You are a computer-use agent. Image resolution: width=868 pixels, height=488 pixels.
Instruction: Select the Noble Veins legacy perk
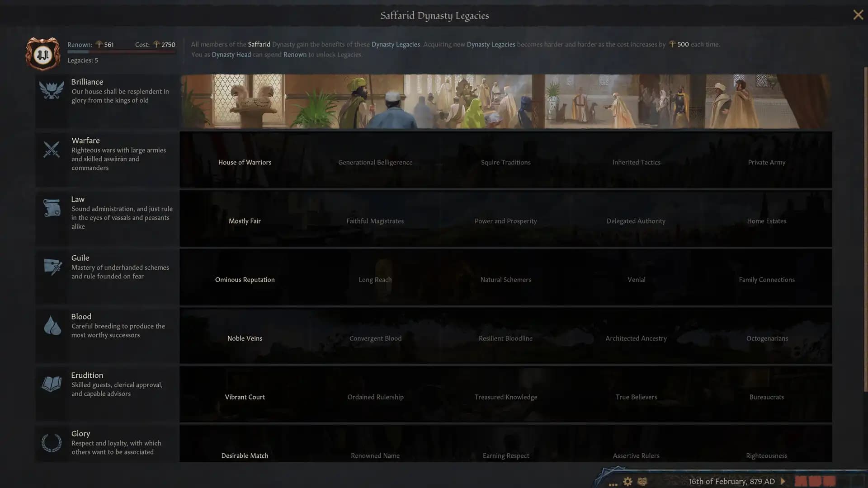coord(245,338)
